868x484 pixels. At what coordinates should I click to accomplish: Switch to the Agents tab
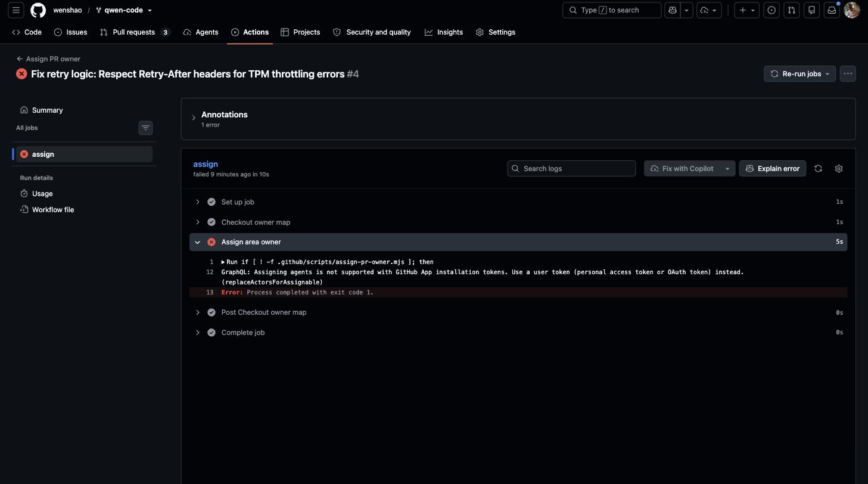click(201, 32)
